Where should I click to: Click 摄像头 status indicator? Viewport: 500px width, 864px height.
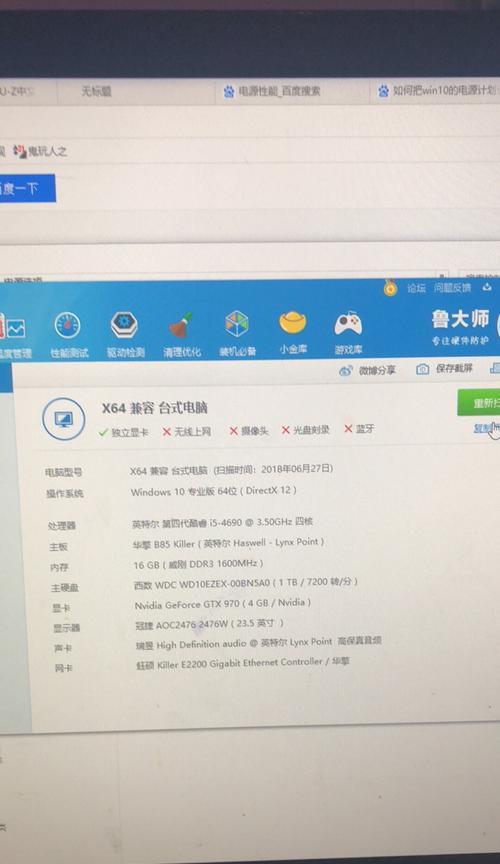tap(249, 431)
